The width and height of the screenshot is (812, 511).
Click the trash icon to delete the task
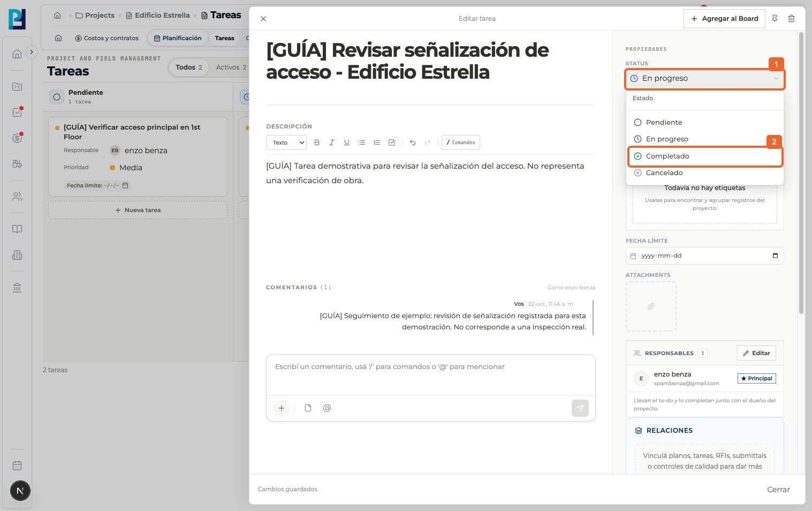[x=791, y=18]
